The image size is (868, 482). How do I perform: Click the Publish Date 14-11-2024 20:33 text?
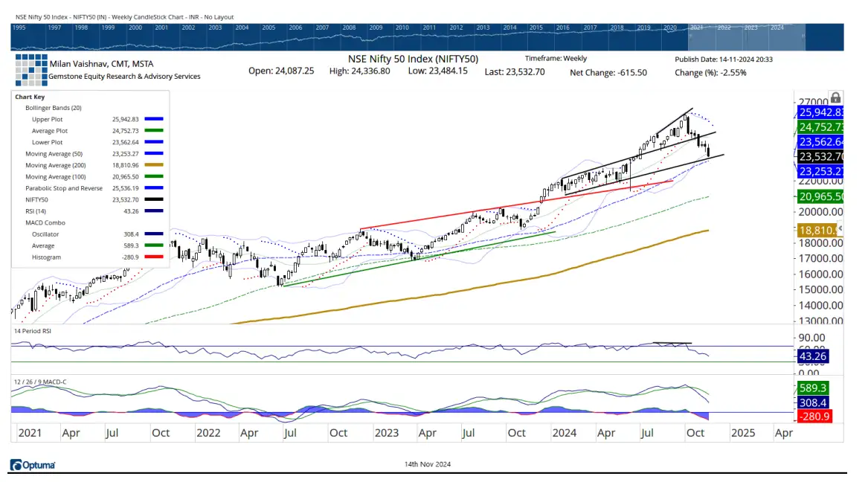(724, 60)
